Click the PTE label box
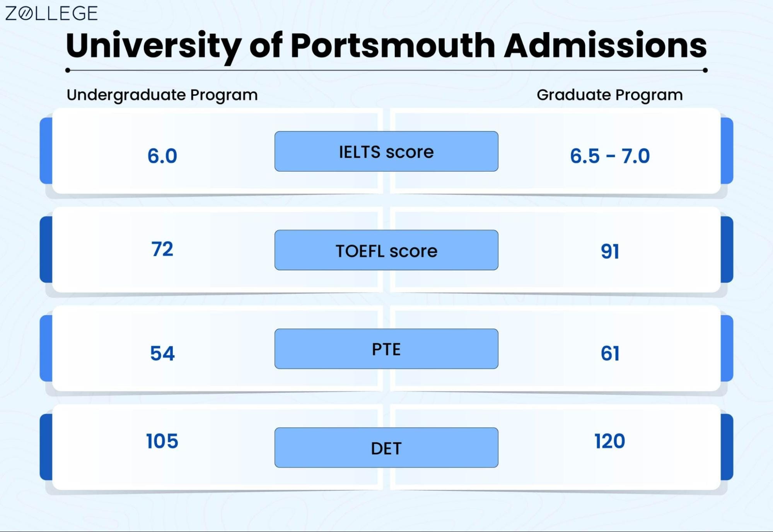This screenshot has height=532, width=773. click(x=386, y=349)
